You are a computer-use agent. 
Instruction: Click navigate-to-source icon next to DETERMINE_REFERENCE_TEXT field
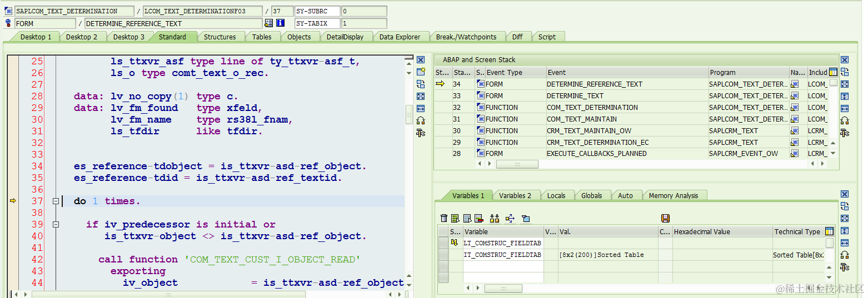pos(269,23)
